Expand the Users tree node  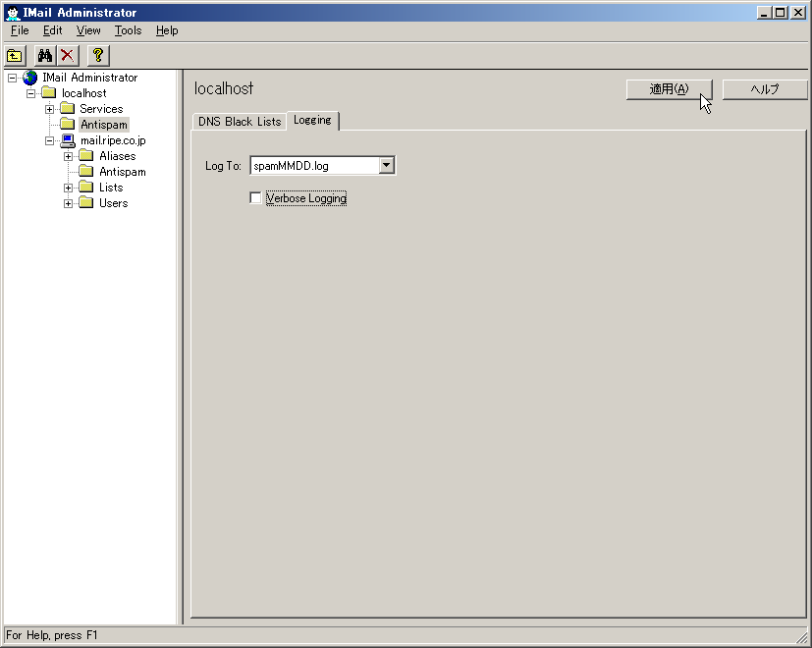[x=68, y=203]
